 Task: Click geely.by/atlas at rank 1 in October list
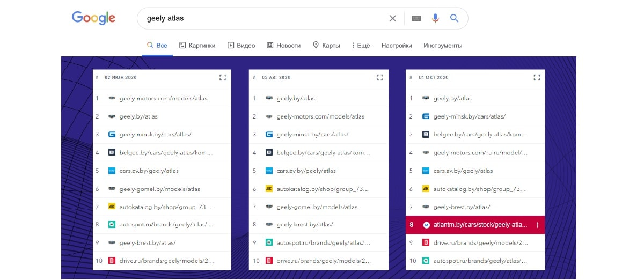pyautogui.click(x=453, y=99)
